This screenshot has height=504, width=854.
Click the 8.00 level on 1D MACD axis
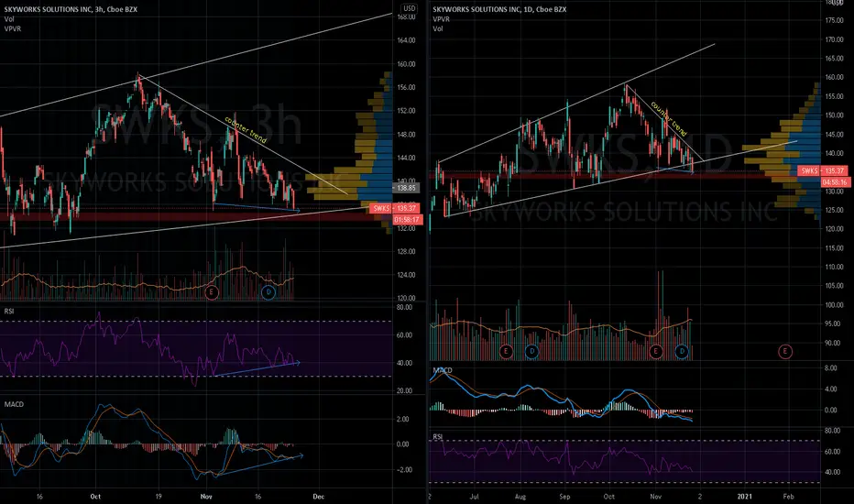pos(830,367)
